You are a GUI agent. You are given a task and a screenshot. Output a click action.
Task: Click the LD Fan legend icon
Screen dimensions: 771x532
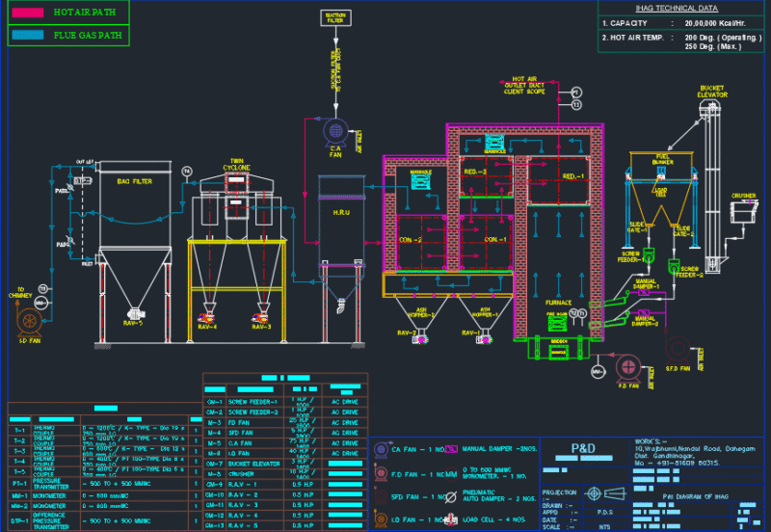(380, 519)
